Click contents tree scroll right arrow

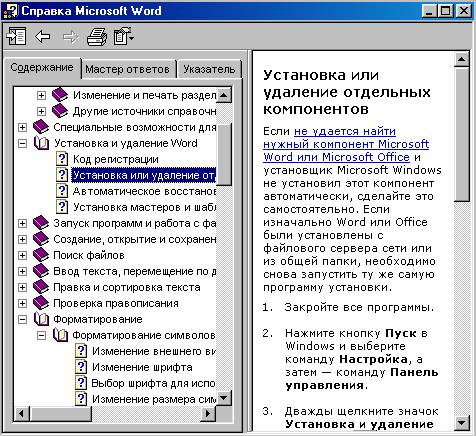click(x=209, y=414)
